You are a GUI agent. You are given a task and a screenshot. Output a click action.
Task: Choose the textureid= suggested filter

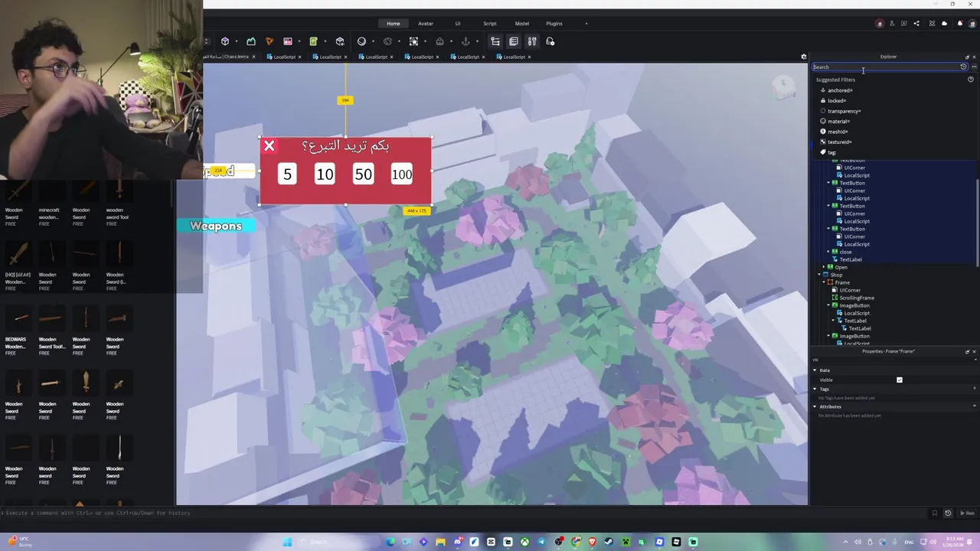click(x=839, y=142)
